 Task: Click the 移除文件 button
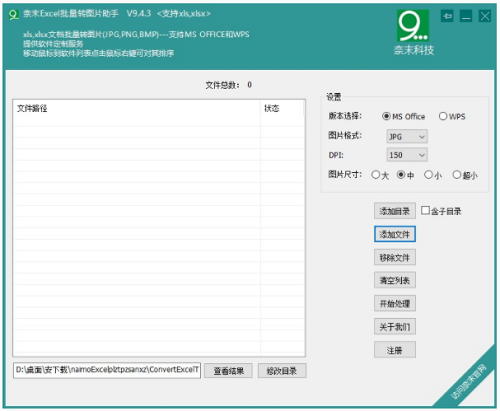coord(395,257)
